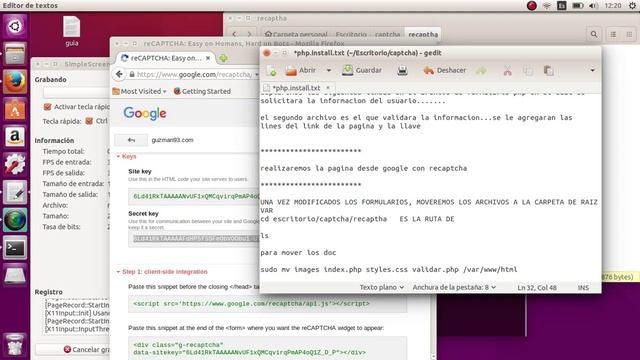Click the Files back navigation arrow
This screenshot has height=360, width=640.
coord(234,34)
